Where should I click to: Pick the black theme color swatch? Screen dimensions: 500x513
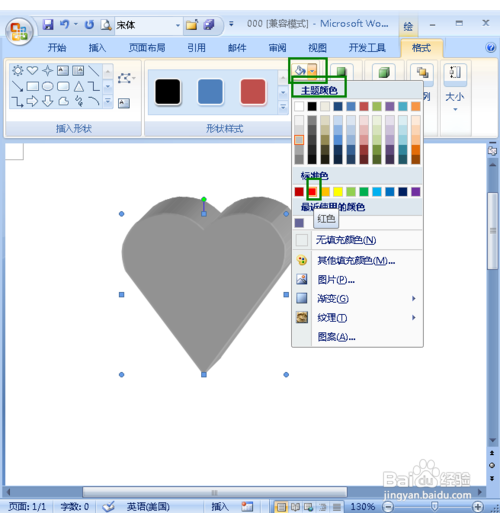point(312,106)
